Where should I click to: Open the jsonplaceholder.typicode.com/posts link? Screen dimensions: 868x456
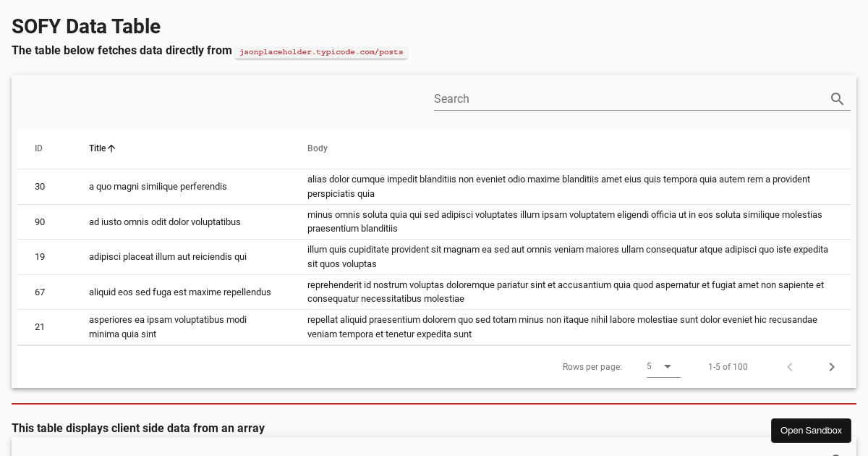(321, 51)
